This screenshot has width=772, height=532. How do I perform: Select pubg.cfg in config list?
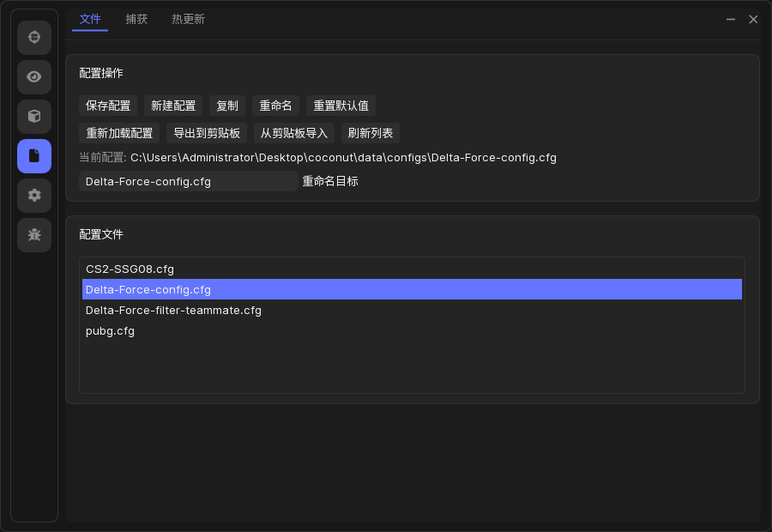click(x=412, y=331)
